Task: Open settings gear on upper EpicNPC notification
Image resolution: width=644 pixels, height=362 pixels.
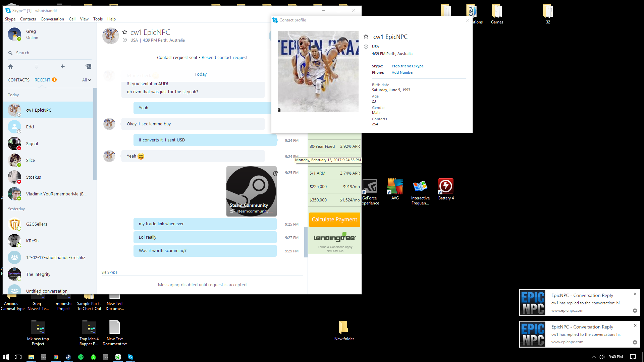Action: point(635,311)
